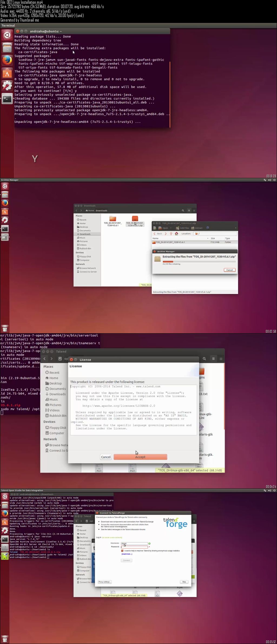277x644 pixels.
Task: Expand the Open button dropdown arrow in Archive Manager
Action: coord(171,228)
